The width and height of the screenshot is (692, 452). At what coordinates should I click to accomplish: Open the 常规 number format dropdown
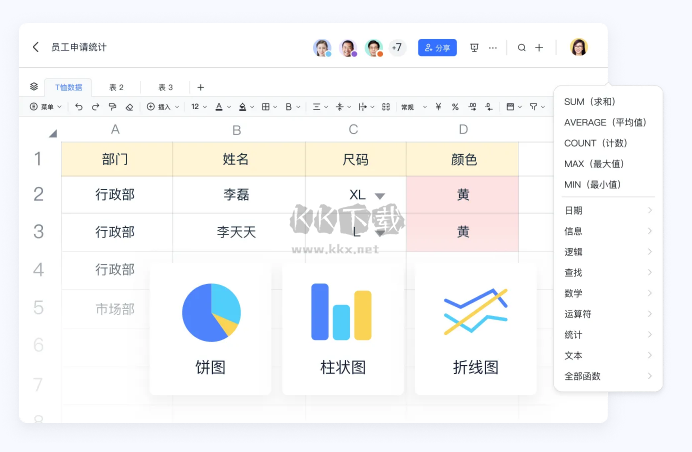414,107
